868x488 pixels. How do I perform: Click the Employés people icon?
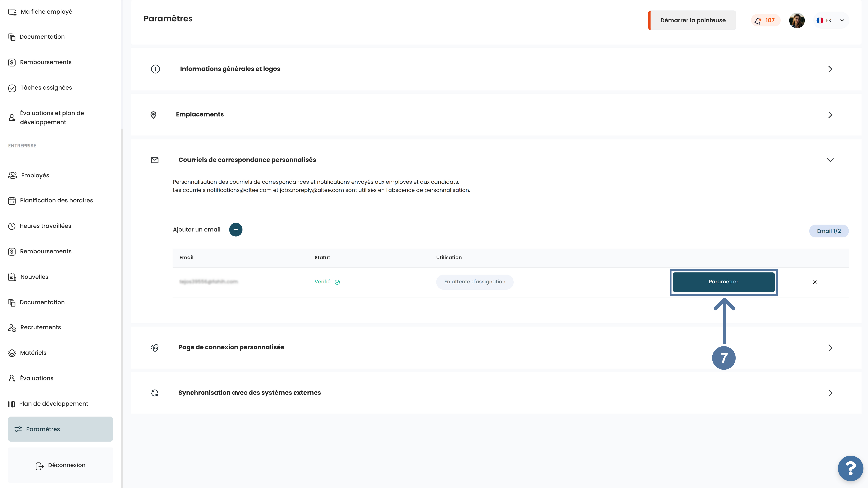point(12,176)
